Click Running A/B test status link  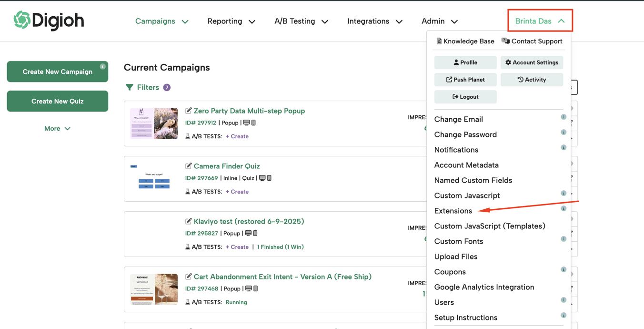pyautogui.click(x=236, y=302)
